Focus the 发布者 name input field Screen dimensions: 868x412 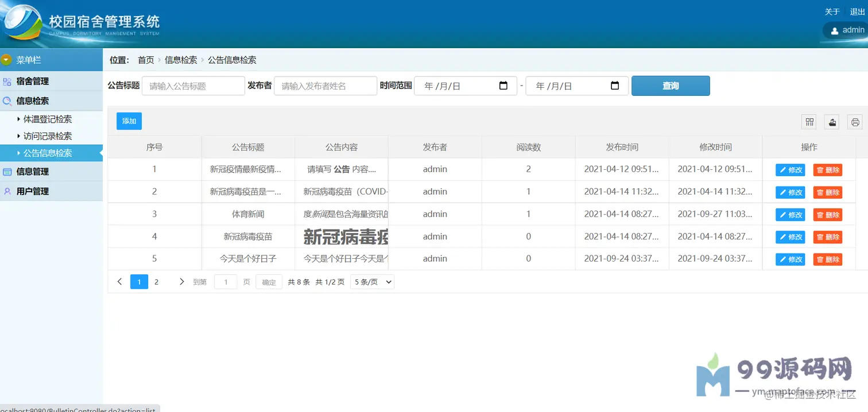pyautogui.click(x=325, y=86)
